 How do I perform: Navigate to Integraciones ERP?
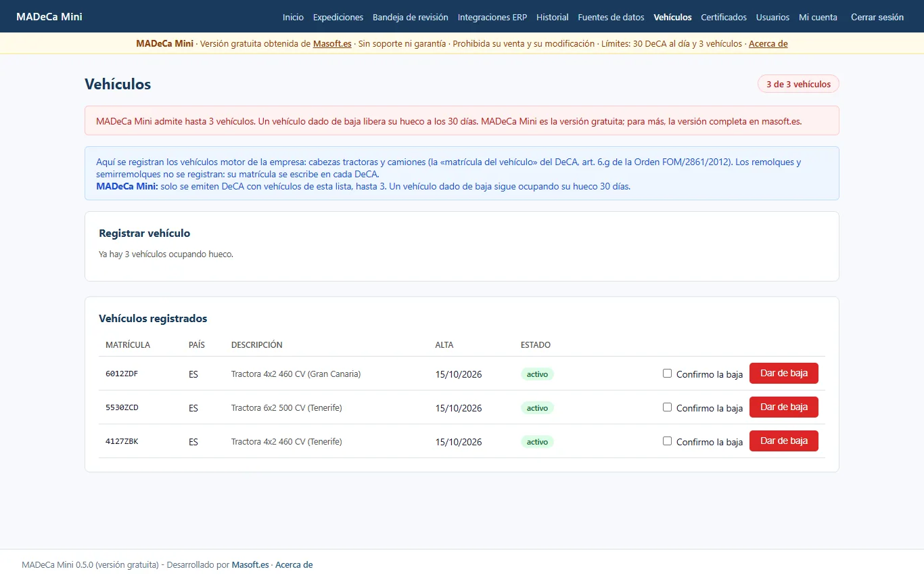point(492,17)
